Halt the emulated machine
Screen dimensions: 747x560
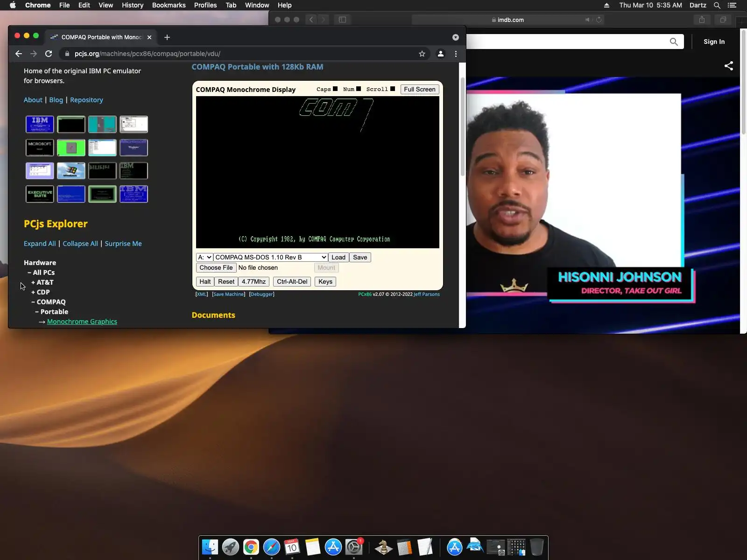click(x=205, y=281)
